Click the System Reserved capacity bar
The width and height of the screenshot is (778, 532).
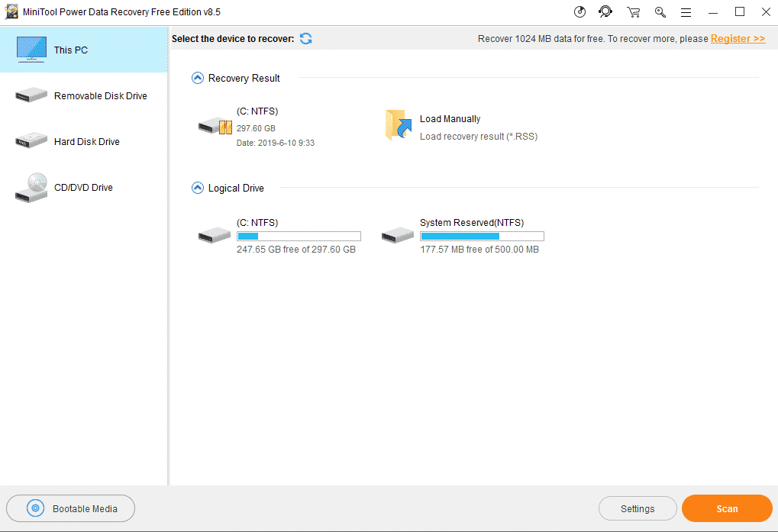(481, 236)
